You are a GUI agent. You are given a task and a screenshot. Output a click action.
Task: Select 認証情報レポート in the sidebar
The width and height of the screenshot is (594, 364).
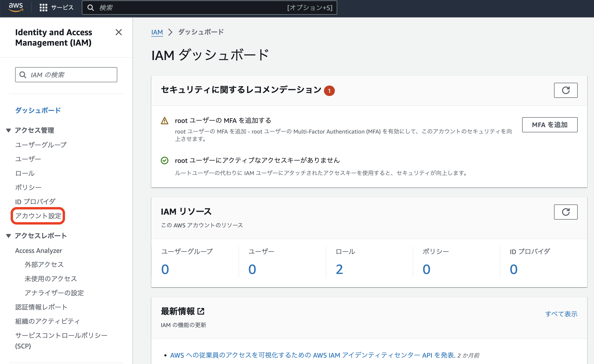click(41, 307)
